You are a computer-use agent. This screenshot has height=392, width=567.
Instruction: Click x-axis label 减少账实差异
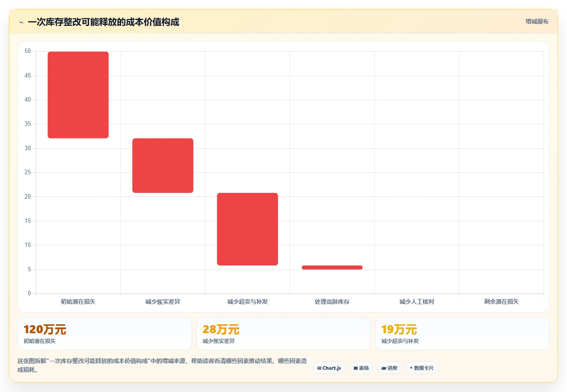pos(163,302)
